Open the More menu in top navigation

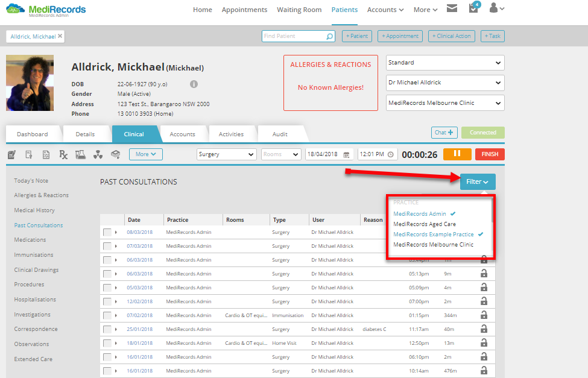point(425,10)
